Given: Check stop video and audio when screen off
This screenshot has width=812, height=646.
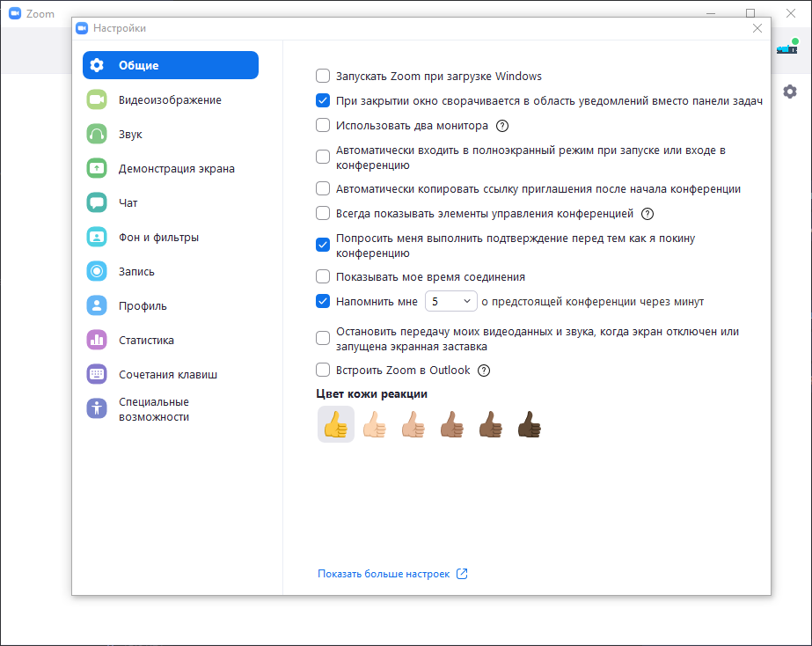Looking at the screenshot, I should 323,338.
